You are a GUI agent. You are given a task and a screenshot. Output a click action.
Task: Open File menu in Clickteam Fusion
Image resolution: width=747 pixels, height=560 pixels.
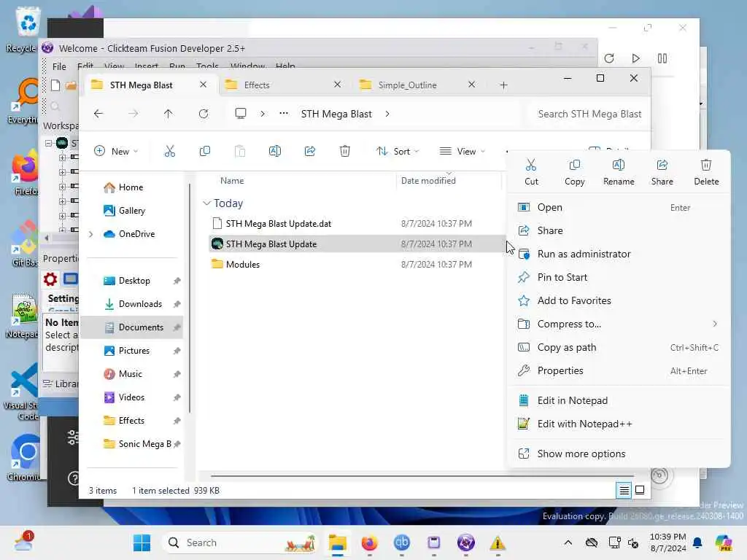59,66
